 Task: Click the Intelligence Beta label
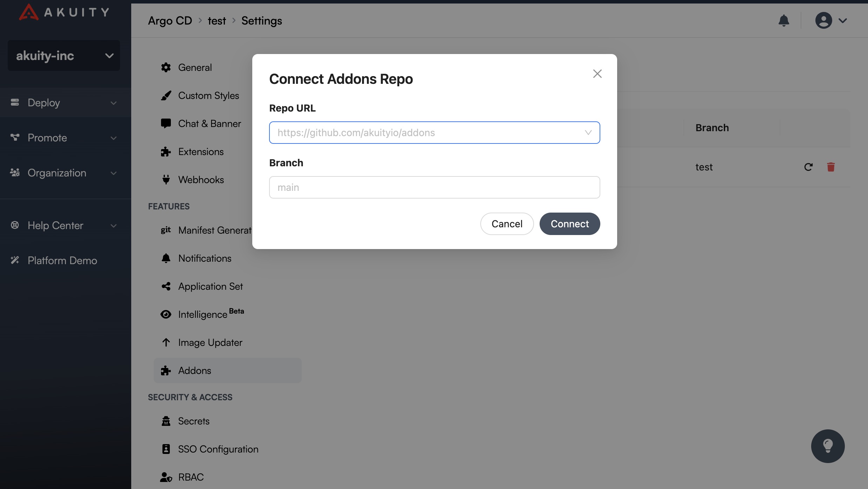[211, 313]
